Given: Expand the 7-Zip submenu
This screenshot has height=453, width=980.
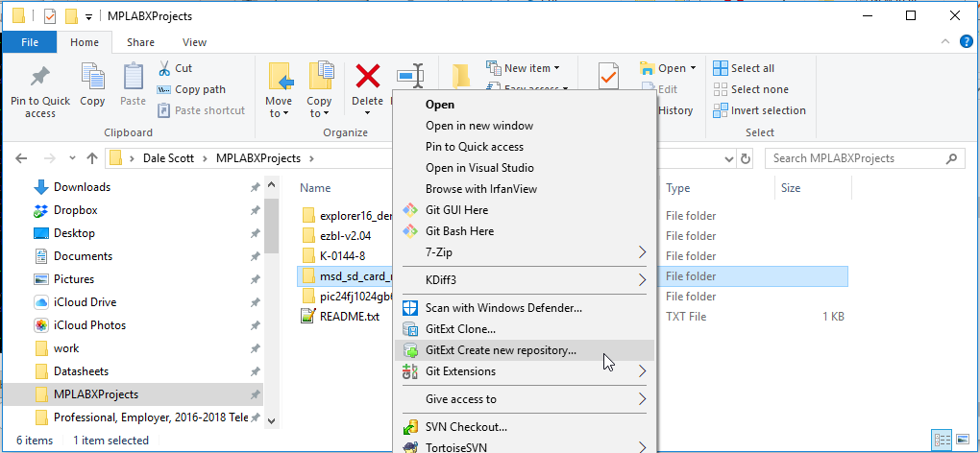Looking at the screenshot, I should (x=643, y=252).
